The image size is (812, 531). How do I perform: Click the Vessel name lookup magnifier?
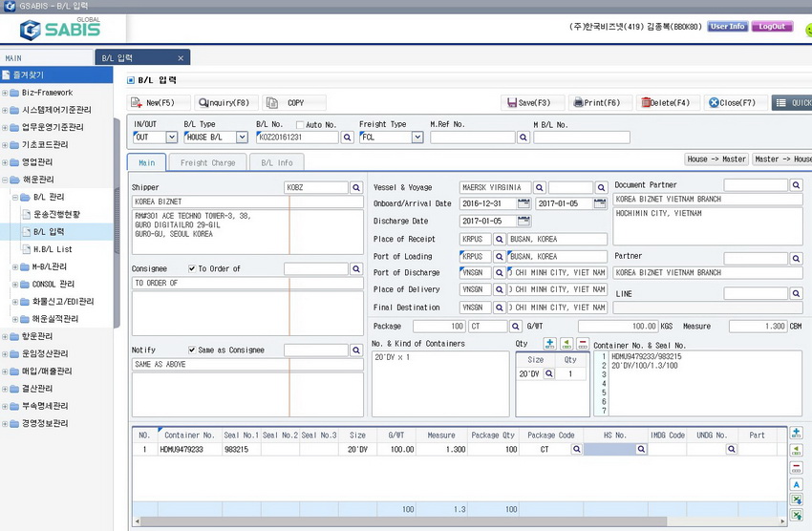(x=539, y=188)
